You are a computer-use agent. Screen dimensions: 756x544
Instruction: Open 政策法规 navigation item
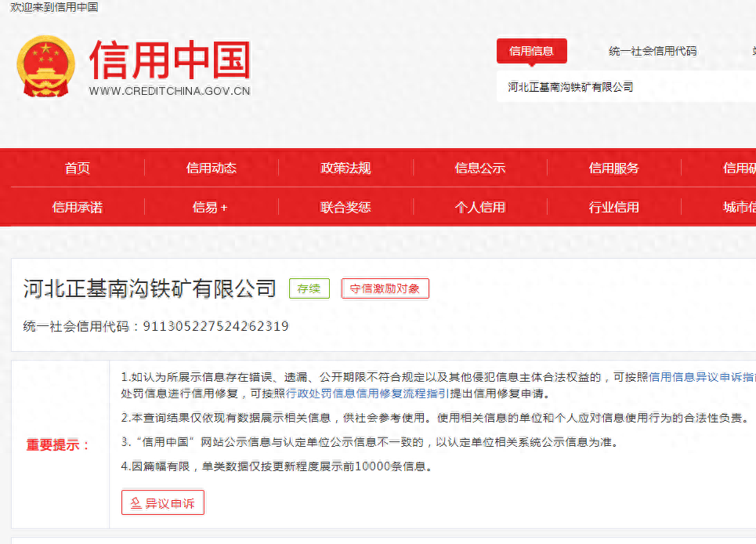pos(345,168)
